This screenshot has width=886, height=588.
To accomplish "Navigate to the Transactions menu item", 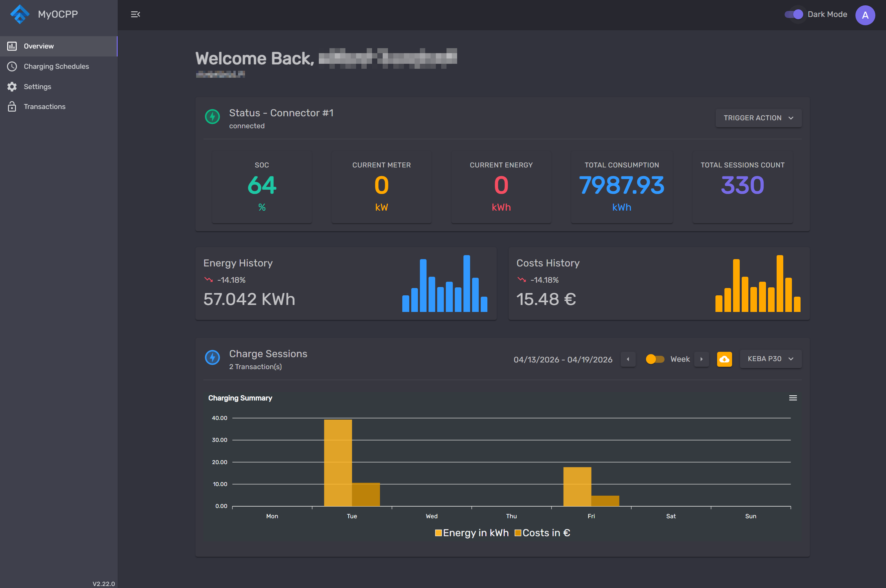I will [44, 107].
